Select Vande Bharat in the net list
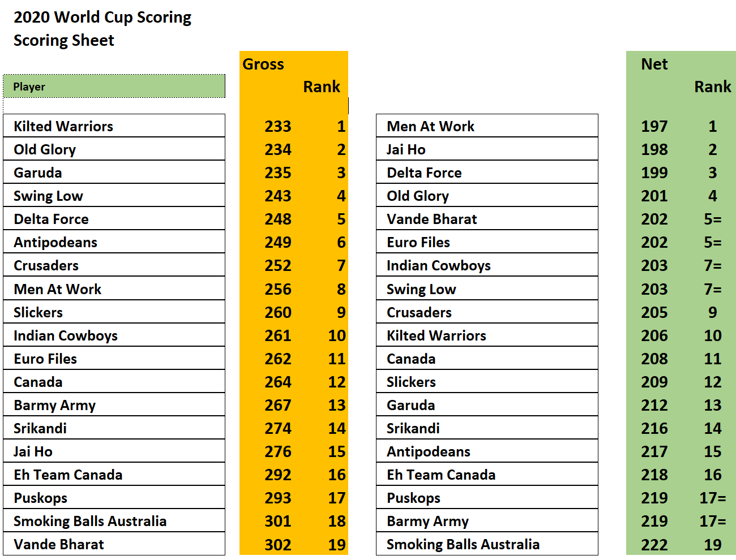Screen dimensions: 736x560 [x=486, y=219]
